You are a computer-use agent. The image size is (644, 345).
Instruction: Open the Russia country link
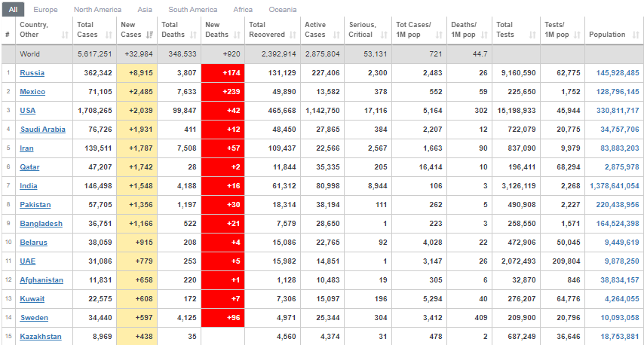(32, 73)
